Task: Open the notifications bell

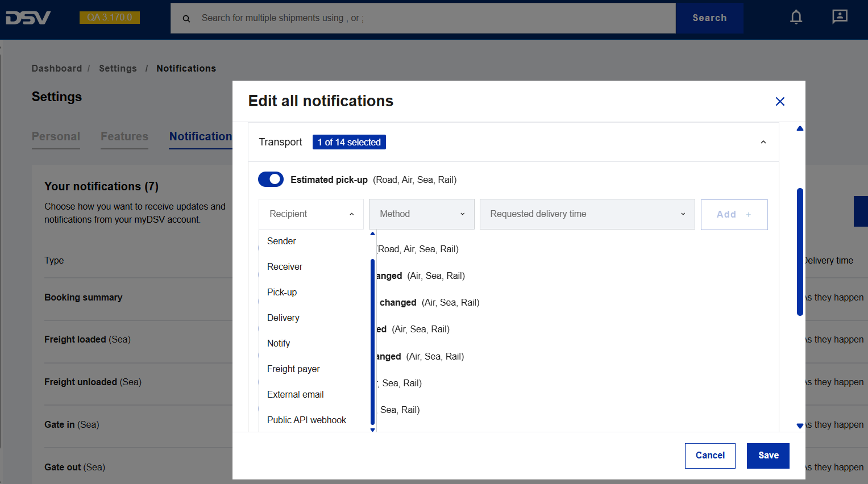Action: pos(796,18)
